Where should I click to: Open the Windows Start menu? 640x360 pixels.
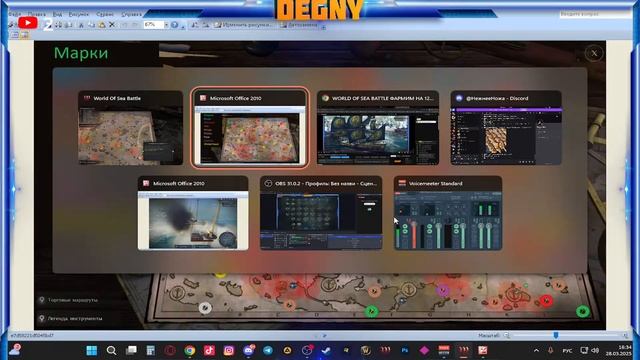[x=92, y=350]
